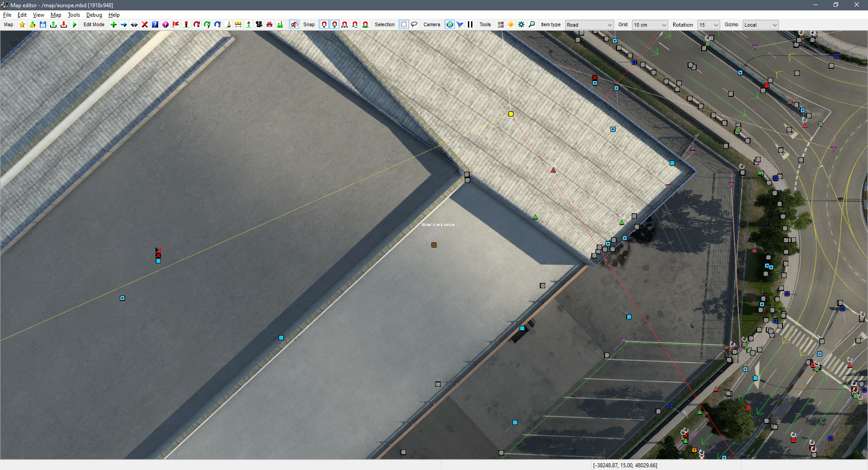Click the brown square node near Barcelona

(x=434, y=245)
